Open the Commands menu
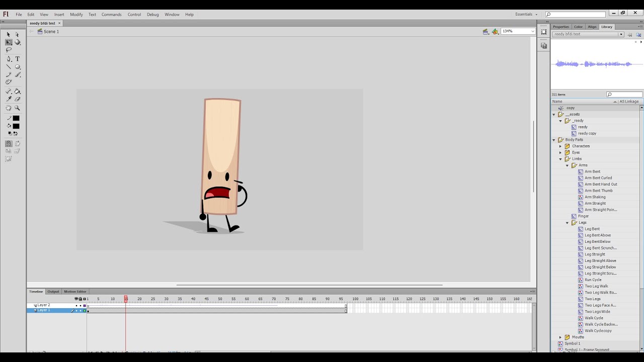644x362 pixels. (x=111, y=15)
